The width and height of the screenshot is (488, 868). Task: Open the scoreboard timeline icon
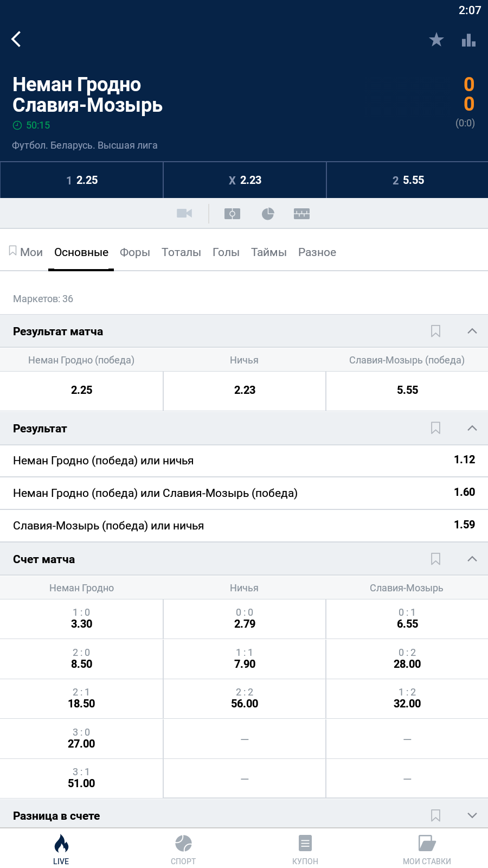click(301, 214)
